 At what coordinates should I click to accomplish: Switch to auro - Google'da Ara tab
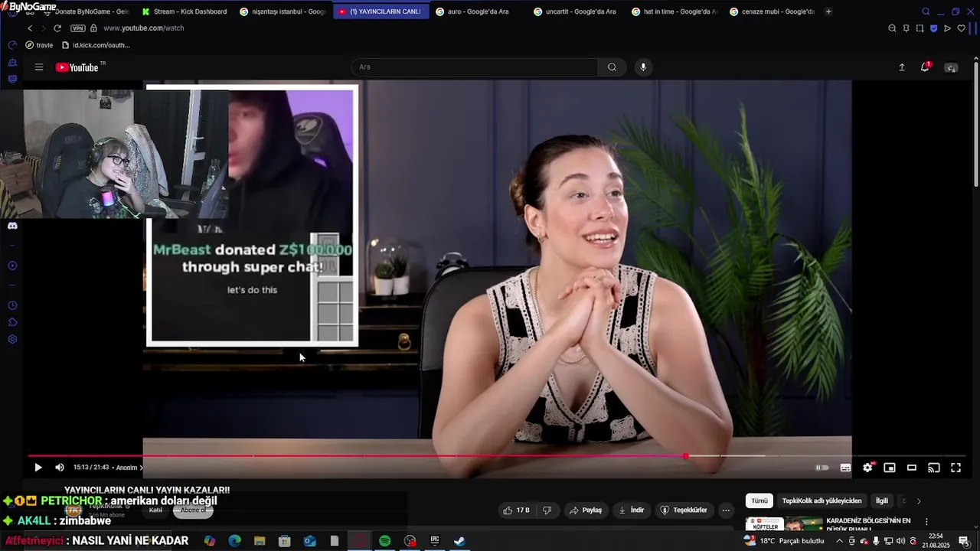coord(478,11)
